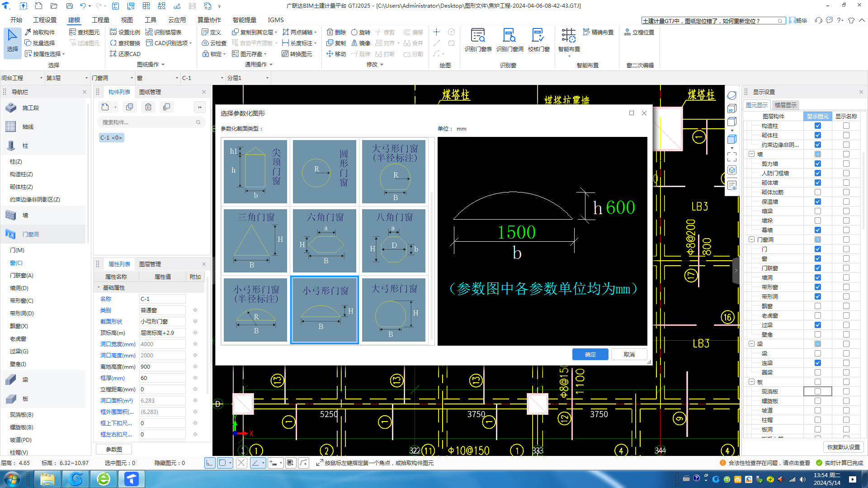The image size is (868, 488).
Task: Enable 飘窗 显示图元 checkbox
Action: tap(817, 306)
